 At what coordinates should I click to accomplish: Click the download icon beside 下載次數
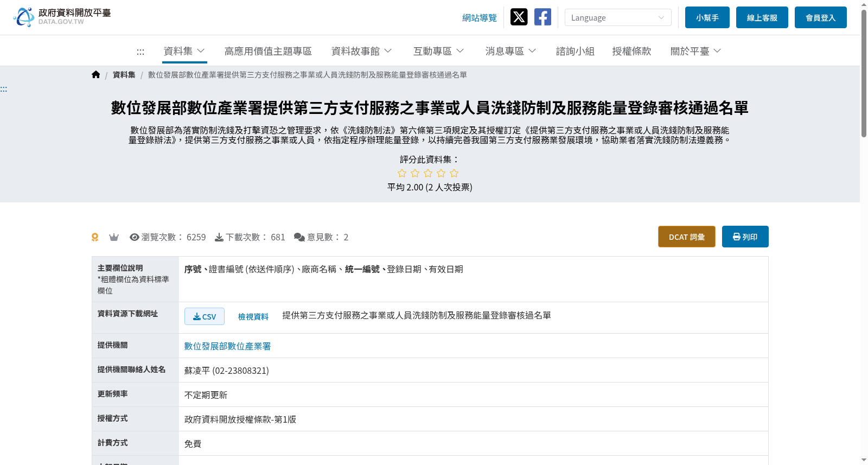click(x=219, y=237)
